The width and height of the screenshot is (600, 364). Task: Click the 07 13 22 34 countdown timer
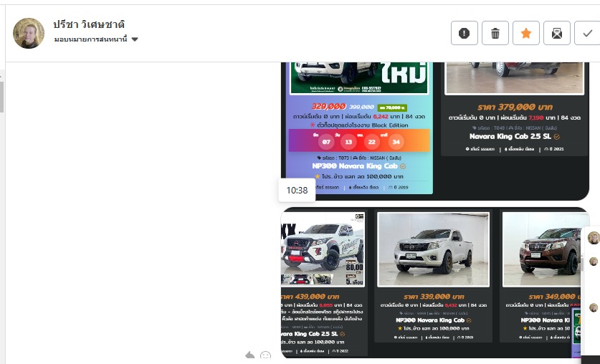click(359, 140)
